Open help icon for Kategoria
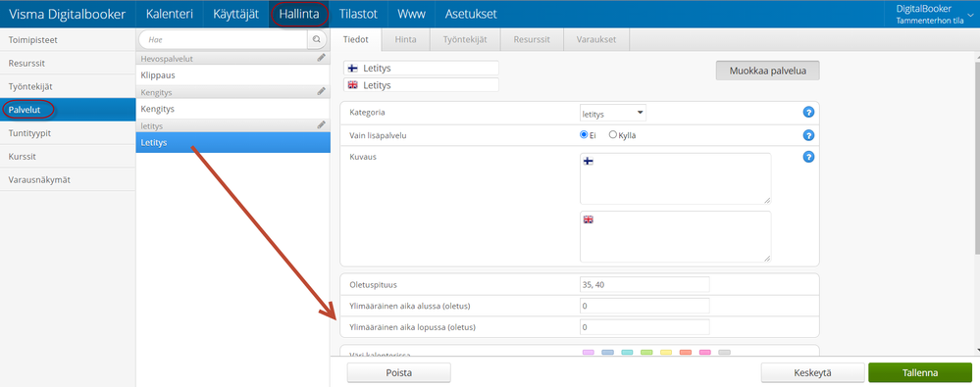The image size is (980, 387). [808, 113]
